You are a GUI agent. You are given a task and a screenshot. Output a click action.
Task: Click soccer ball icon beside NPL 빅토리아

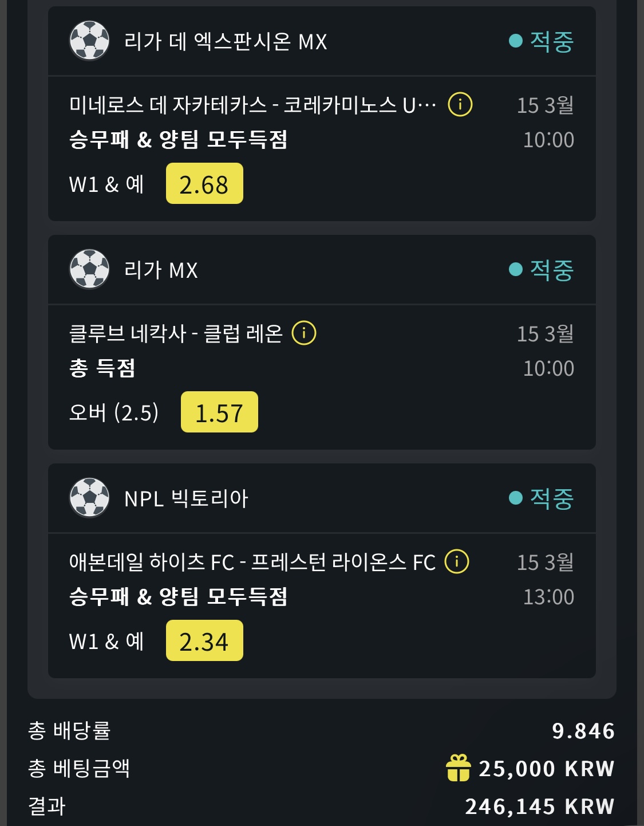pyautogui.click(x=89, y=498)
